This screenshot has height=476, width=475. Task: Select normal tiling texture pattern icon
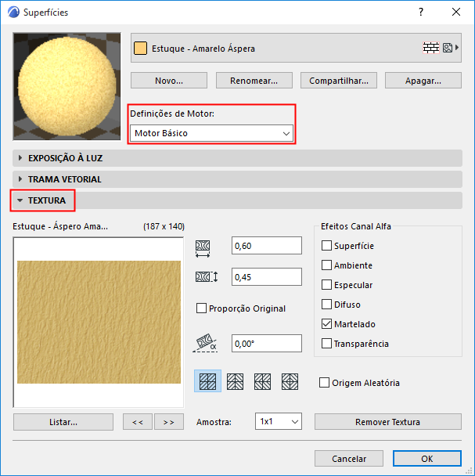(207, 381)
